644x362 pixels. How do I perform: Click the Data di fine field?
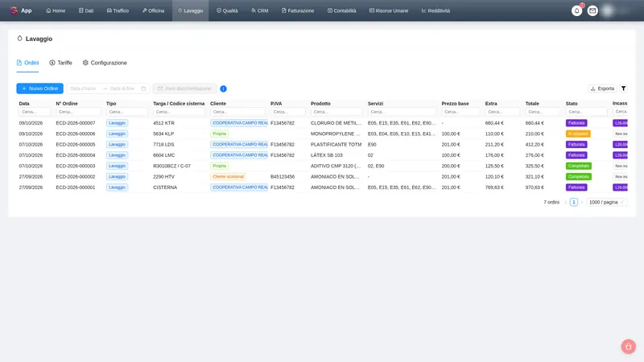(122, 88)
